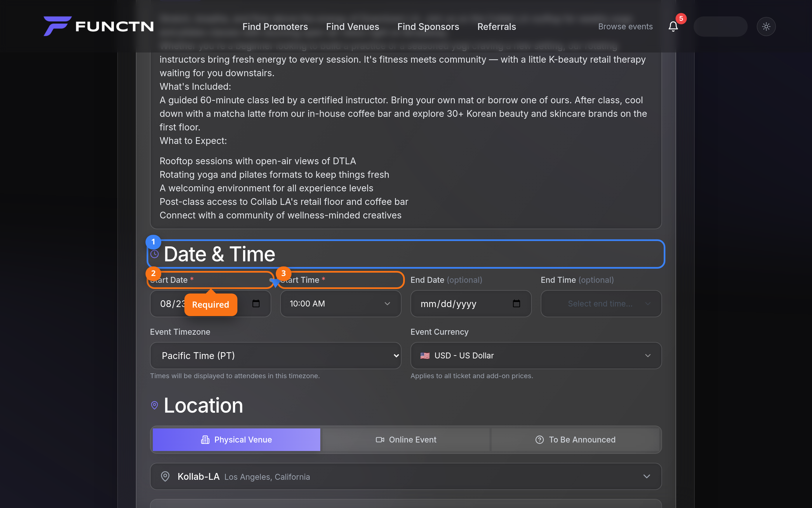
Task: Click the Start Date input field
Action: click(210, 304)
